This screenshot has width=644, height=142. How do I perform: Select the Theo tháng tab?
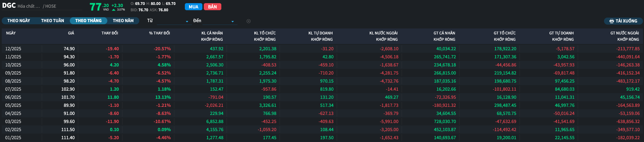pos(88,21)
